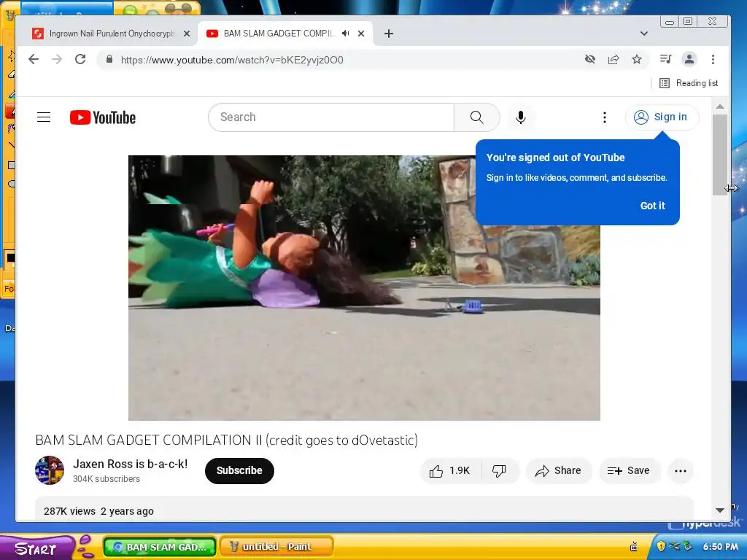Open the YouTube hamburger guide menu

click(44, 117)
